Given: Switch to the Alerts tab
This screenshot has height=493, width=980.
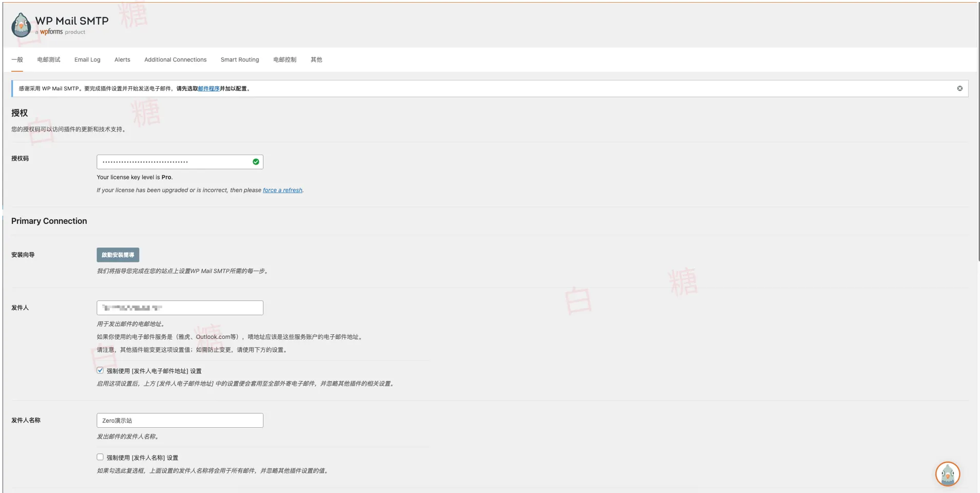Looking at the screenshot, I should pyautogui.click(x=122, y=60).
